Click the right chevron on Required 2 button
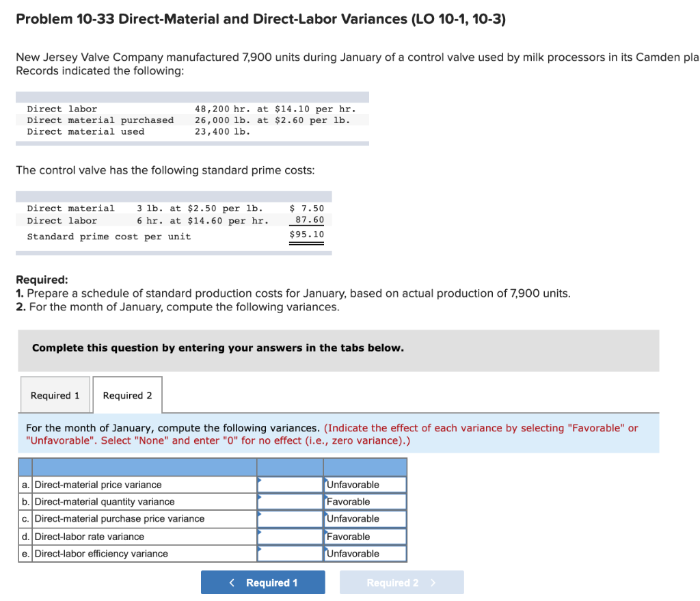700x601 pixels. pos(433,583)
